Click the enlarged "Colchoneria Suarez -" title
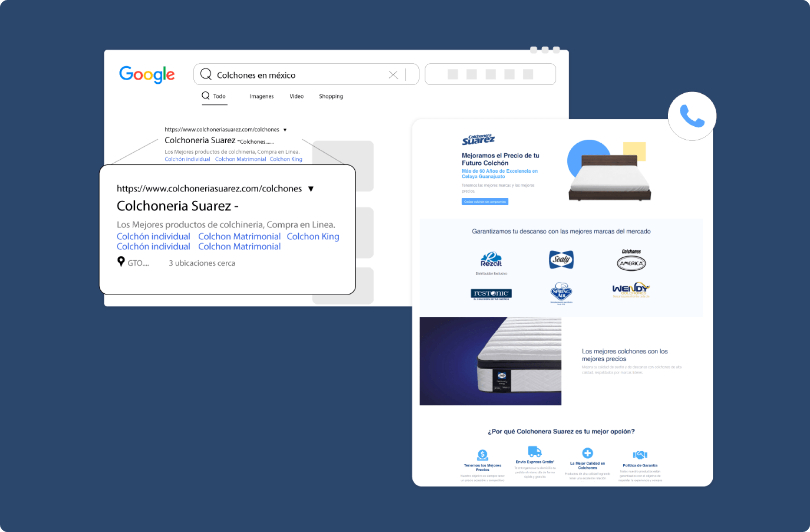This screenshot has width=810, height=532. [x=178, y=206]
